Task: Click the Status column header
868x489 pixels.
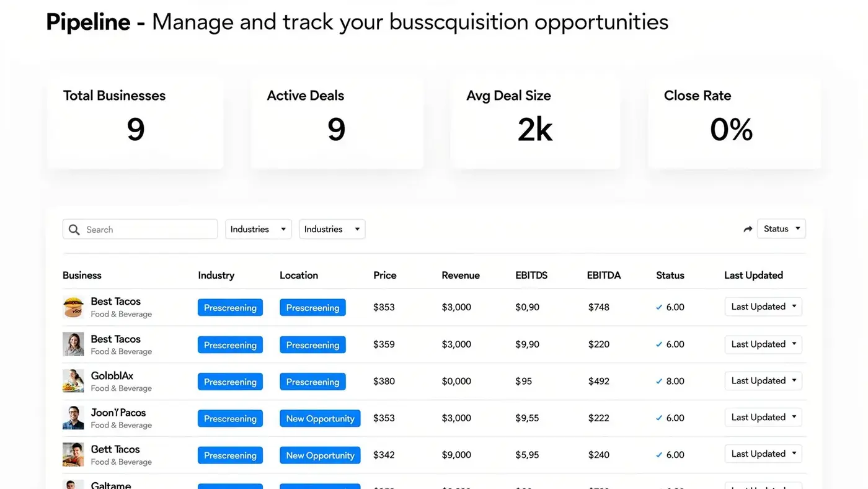Action: pyautogui.click(x=670, y=276)
